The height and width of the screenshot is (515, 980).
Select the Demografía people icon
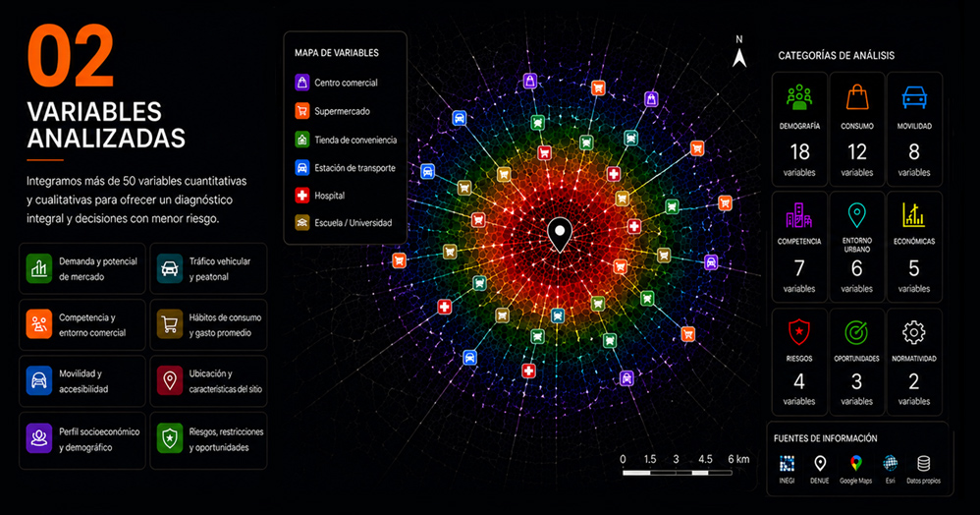click(x=799, y=97)
